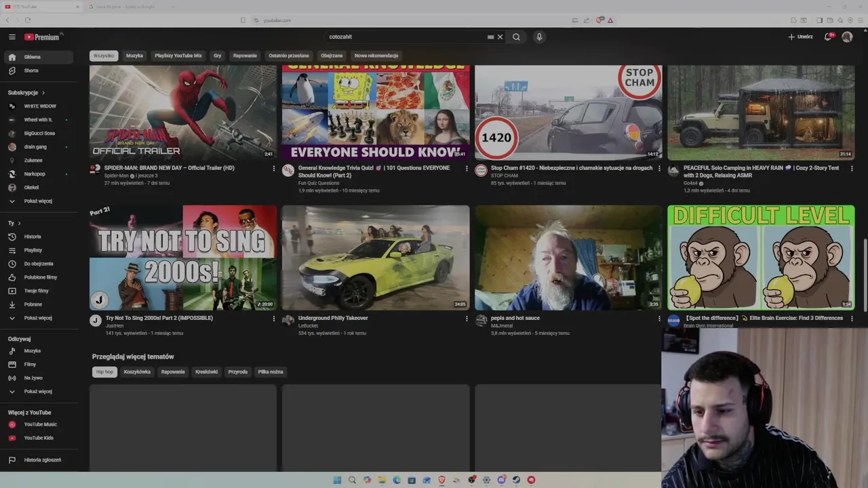This screenshot has height=488, width=868.
Task: Open the Windows Start button
Action: click(337, 480)
